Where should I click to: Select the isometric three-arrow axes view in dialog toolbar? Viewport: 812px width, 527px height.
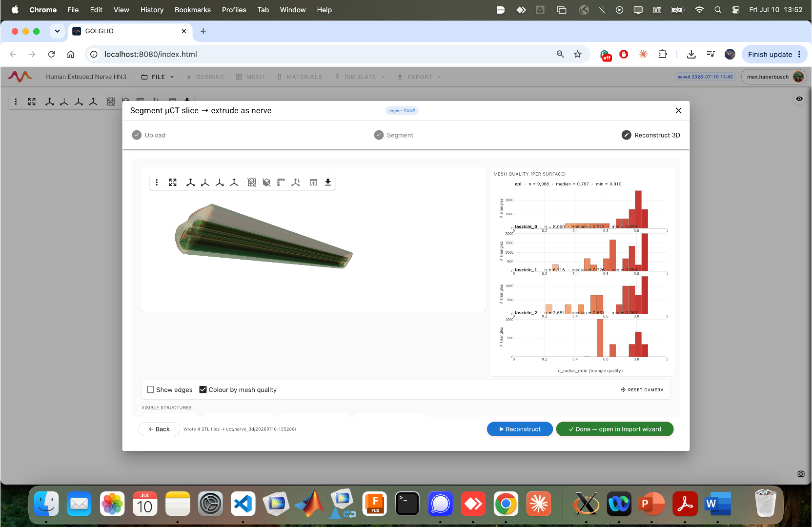click(x=191, y=182)
